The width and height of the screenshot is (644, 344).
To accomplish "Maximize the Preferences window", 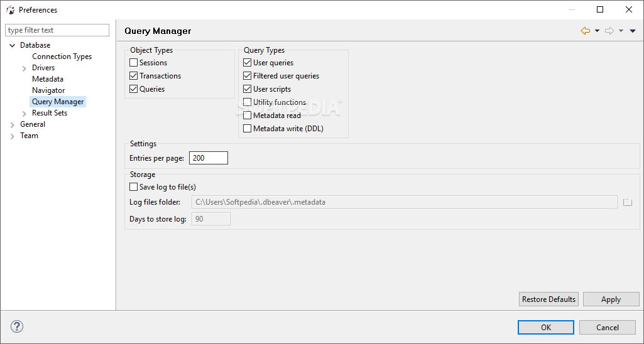I will point(600,9).
